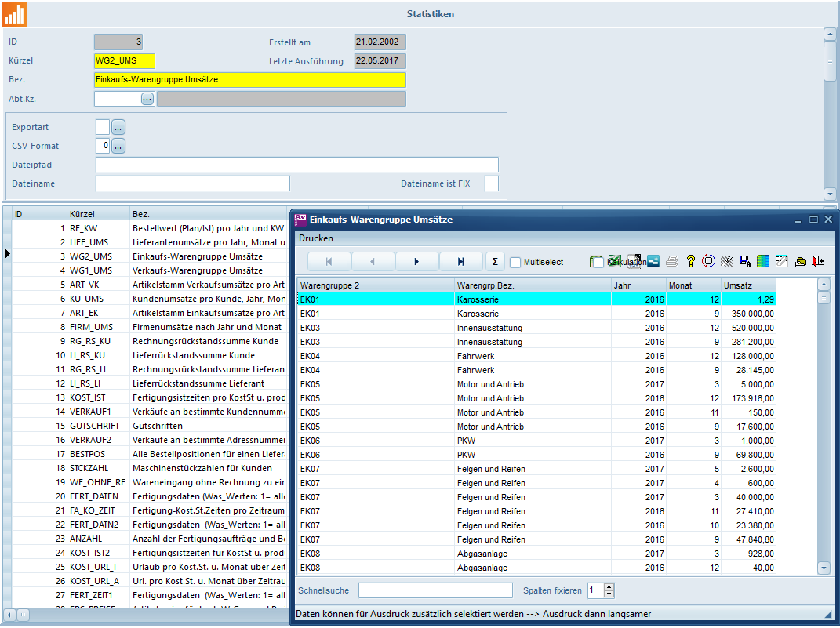
Task: Open the Drucken menu
Action: tap(316, 238)
